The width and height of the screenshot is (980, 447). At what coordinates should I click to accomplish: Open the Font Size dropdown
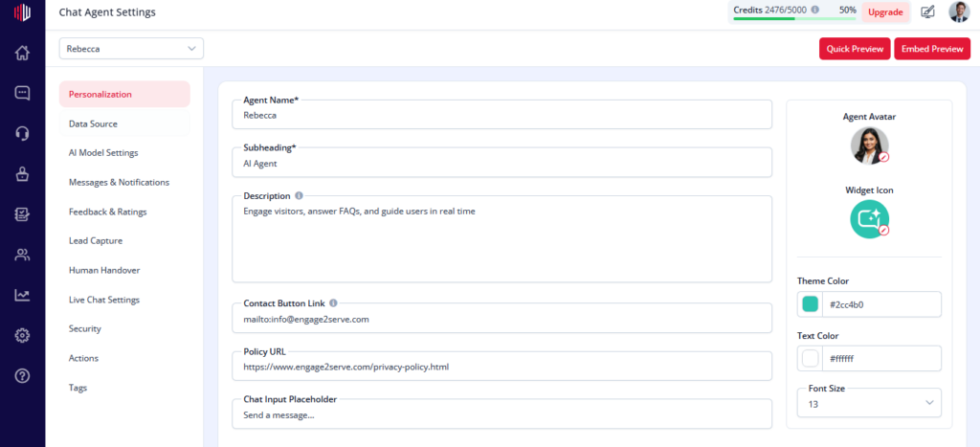pos(869,403)
